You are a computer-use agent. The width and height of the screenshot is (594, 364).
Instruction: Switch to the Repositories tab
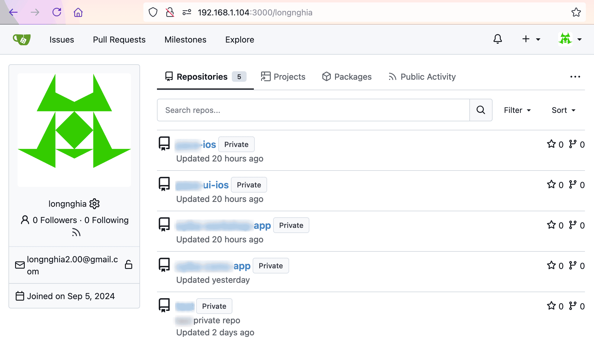click(x=205, y=77)
